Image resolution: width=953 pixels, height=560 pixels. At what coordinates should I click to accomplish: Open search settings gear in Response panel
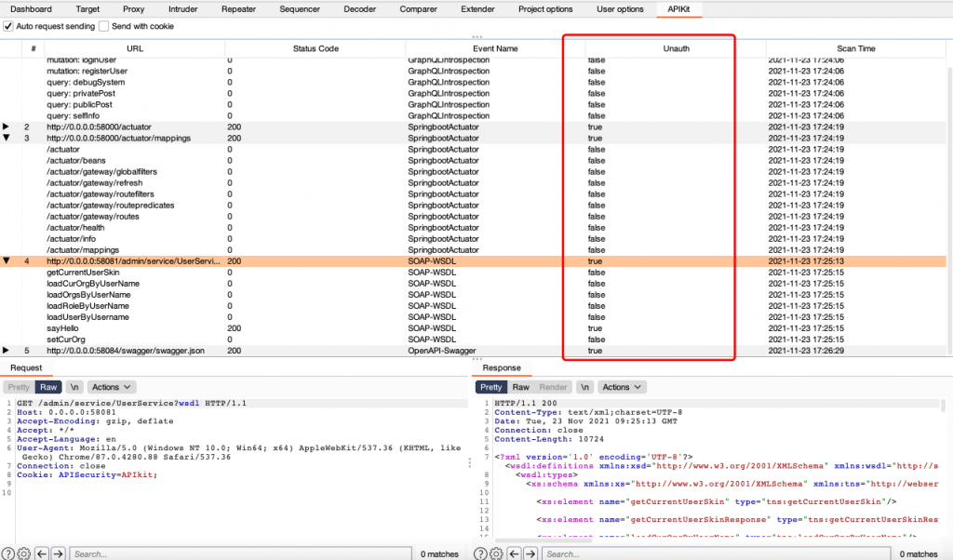tap(494, 553)
